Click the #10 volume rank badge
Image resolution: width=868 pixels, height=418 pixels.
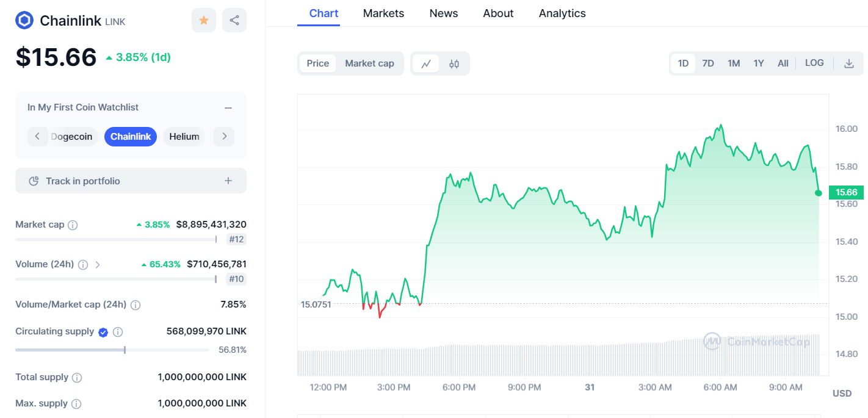(236, 279)
